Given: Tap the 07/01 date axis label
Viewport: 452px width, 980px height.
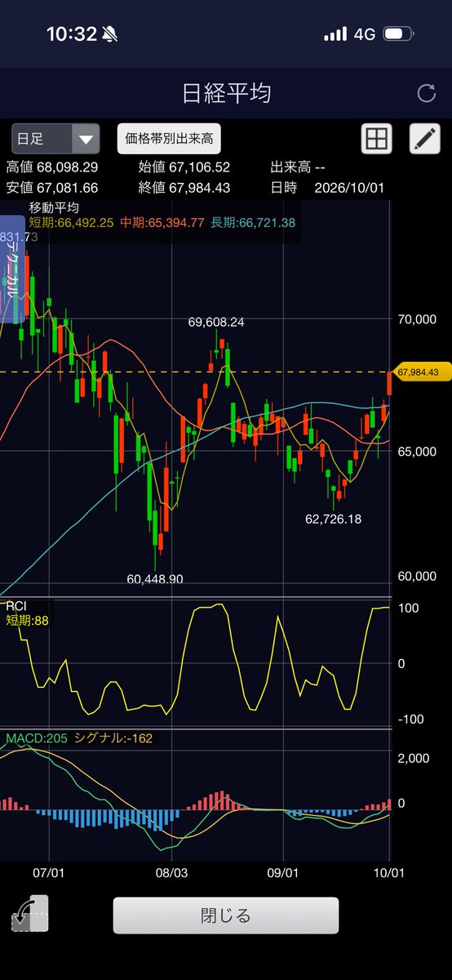Looking at the screenshot, I should coord(49,873).
